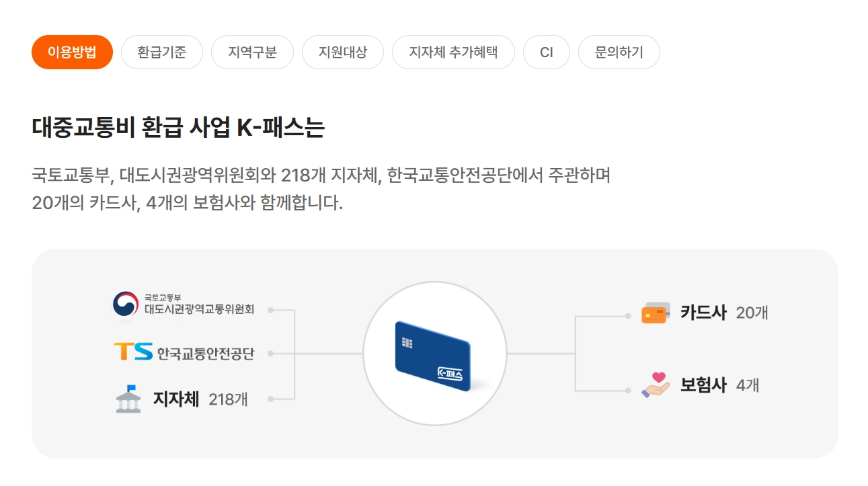The image size is (868, 486).
Task: Open the 문의하기 page
Action: (619, 51)
